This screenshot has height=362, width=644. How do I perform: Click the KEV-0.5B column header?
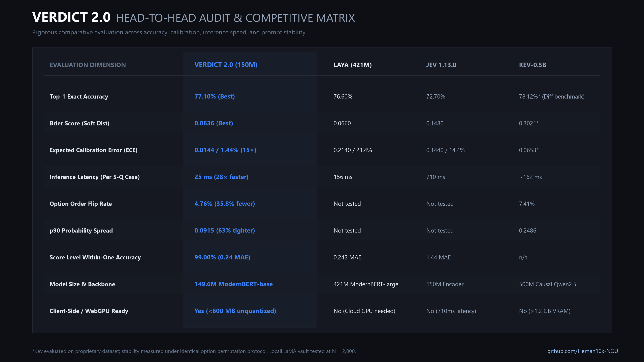click(533, 65)
